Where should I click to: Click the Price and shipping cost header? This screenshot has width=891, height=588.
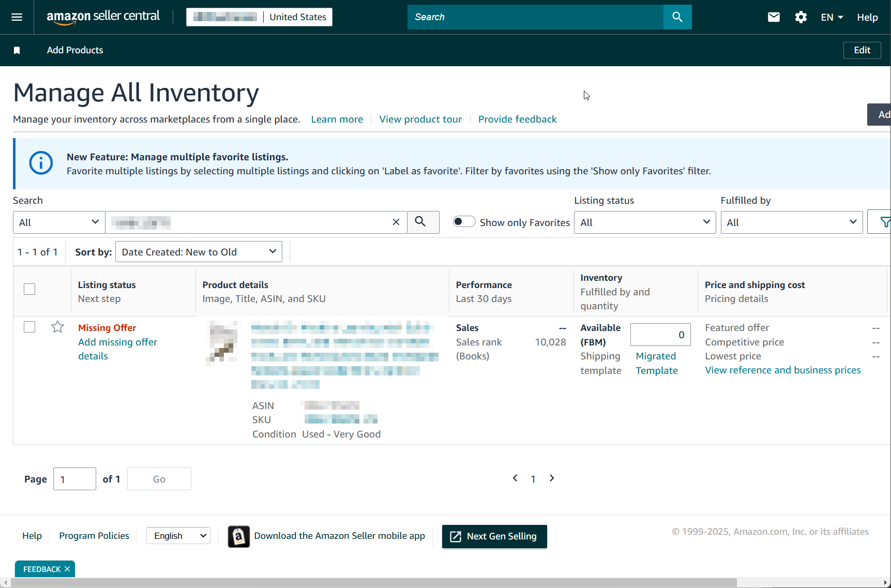coord(754,285)
